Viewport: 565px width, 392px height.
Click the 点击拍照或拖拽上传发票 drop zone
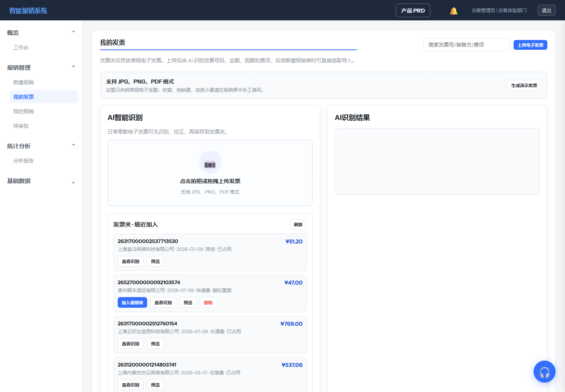tap(210, 173)
